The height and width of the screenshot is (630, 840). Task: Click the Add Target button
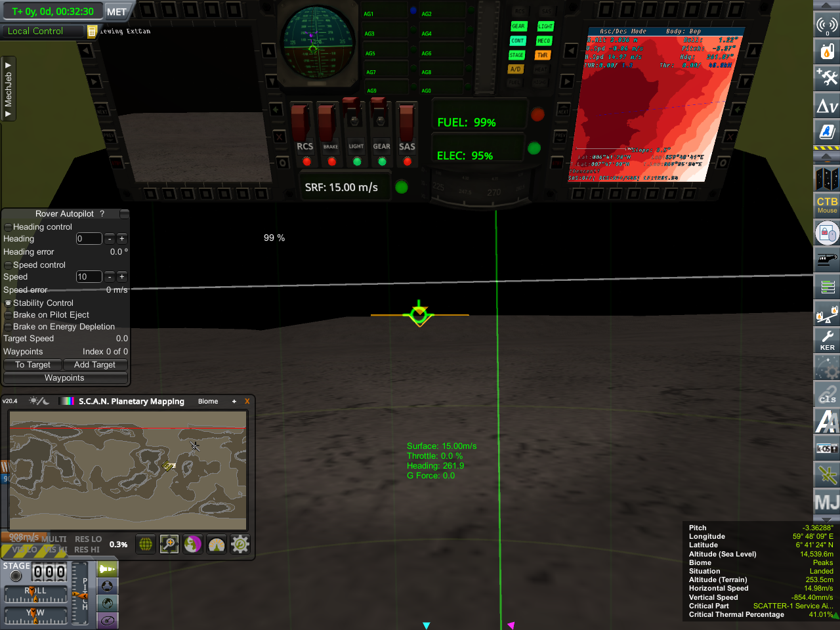(x=94, y=365)
